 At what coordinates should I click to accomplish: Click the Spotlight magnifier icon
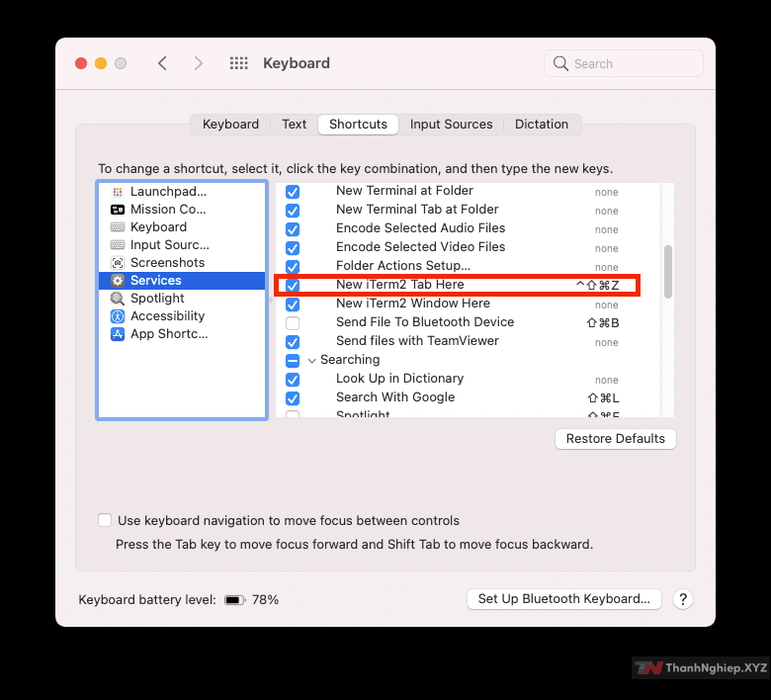tap(117, 299)
